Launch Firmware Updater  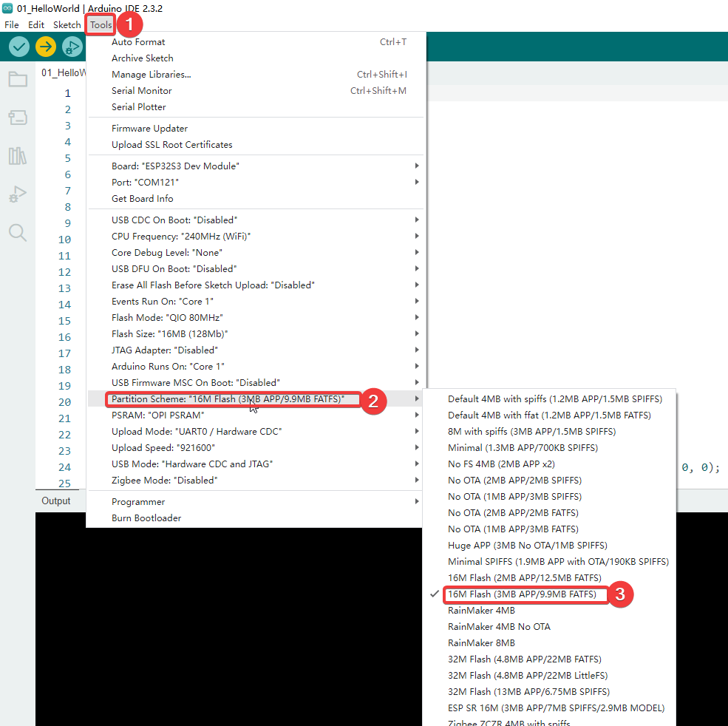pyautogui.click(x=256, y=128)
